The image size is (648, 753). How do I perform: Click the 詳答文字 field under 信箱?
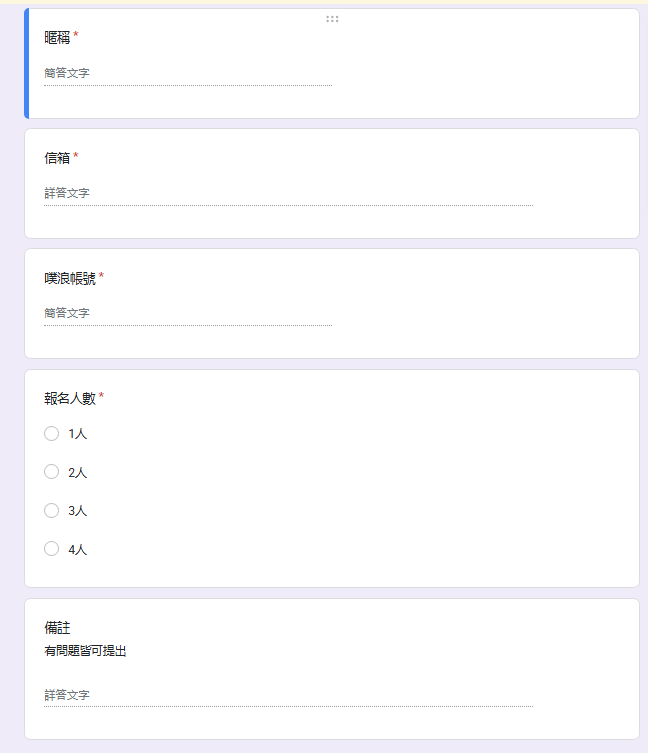click(x=288, y=194)
